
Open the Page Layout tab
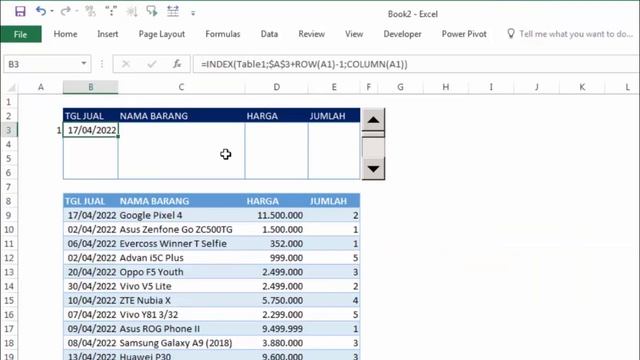tap(162, 34)
